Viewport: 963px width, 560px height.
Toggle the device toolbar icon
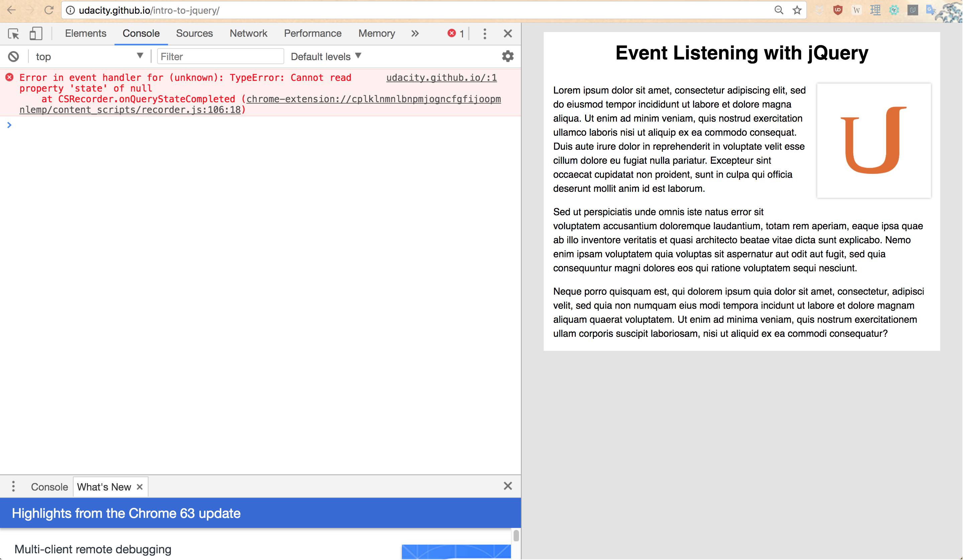[35, 34]
